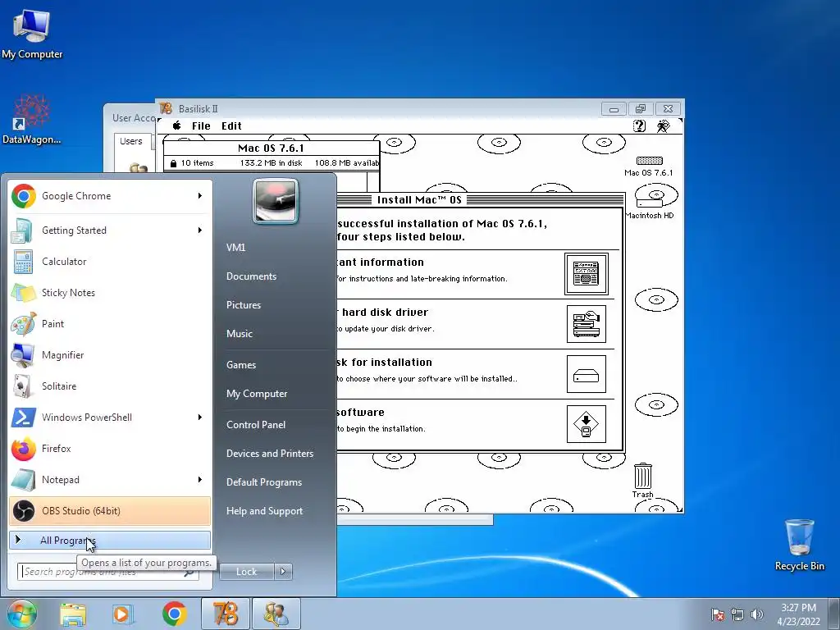Expand Notepad recent files arrow
The image size is (840, 630).
point(200,479)
